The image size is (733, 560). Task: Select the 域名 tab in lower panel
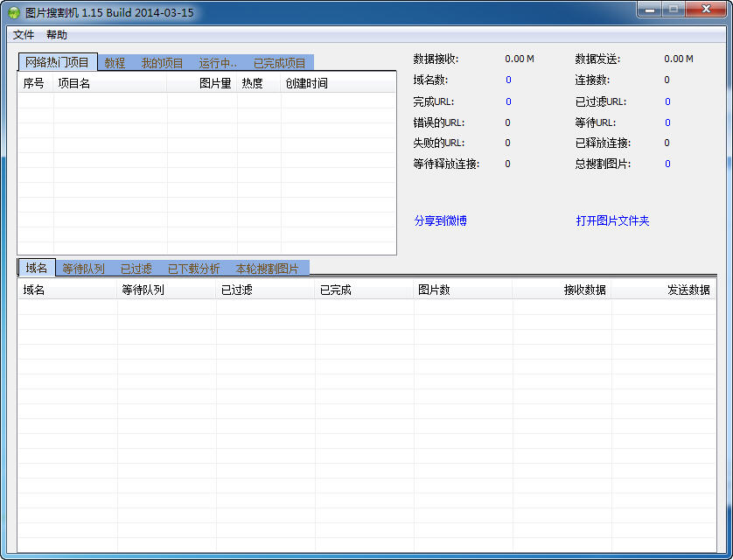[37, 268]
